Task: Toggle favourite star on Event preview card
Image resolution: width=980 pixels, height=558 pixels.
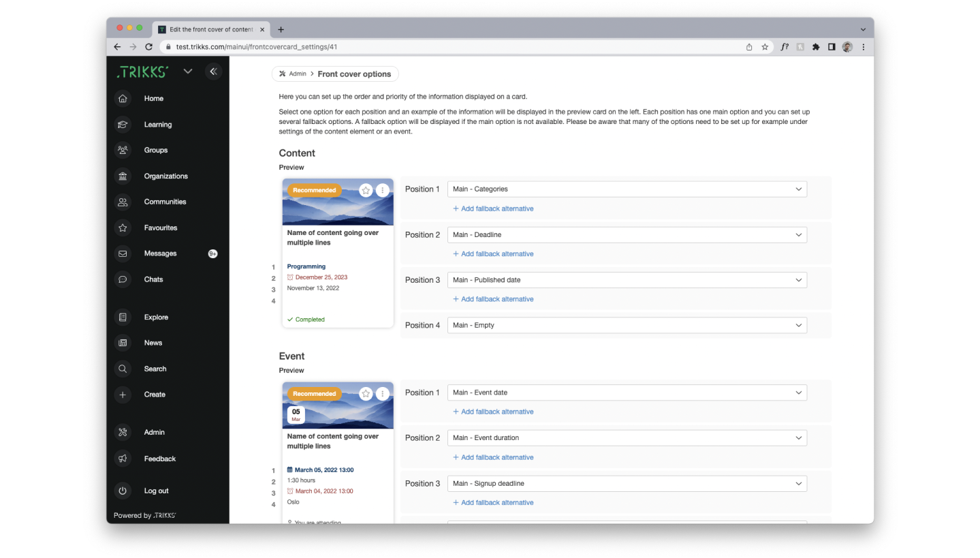Action: click(x=366, y=394)
